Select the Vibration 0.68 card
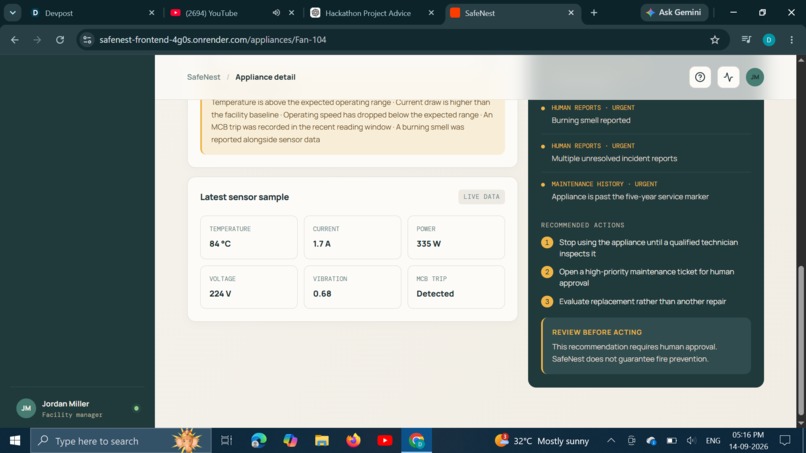The image size is (806, 453). pyautogui.click(x=352, y=287)
